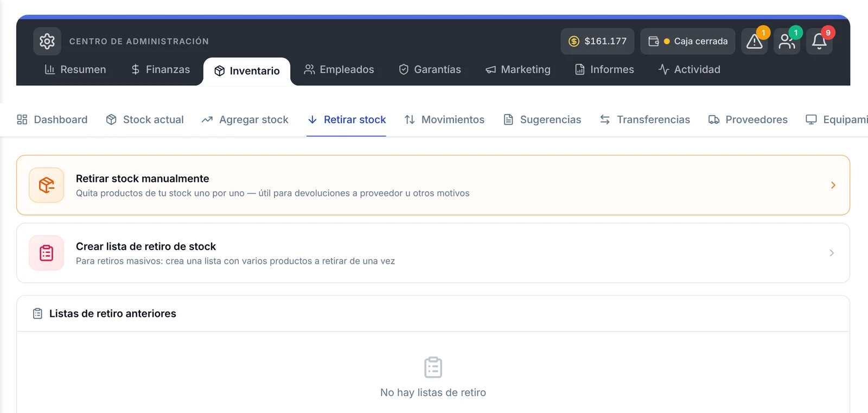Open Agregar stock sub-tab
This screenshot has height=413, width=868.
point(245,119)
